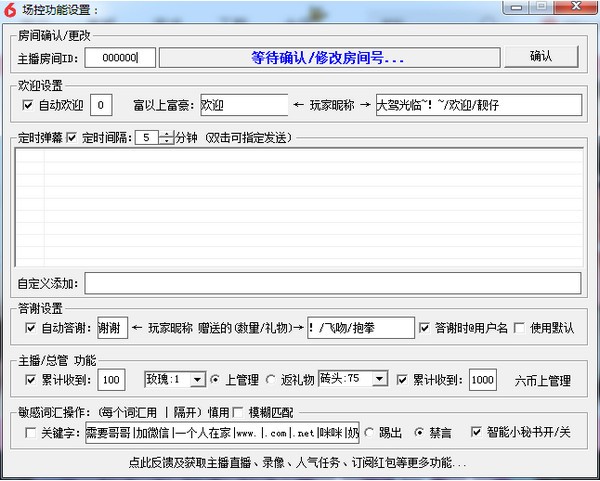Toggle the 智能小秘书开/关 checkbox
This screenshot has height=481, width=600.
476,432
